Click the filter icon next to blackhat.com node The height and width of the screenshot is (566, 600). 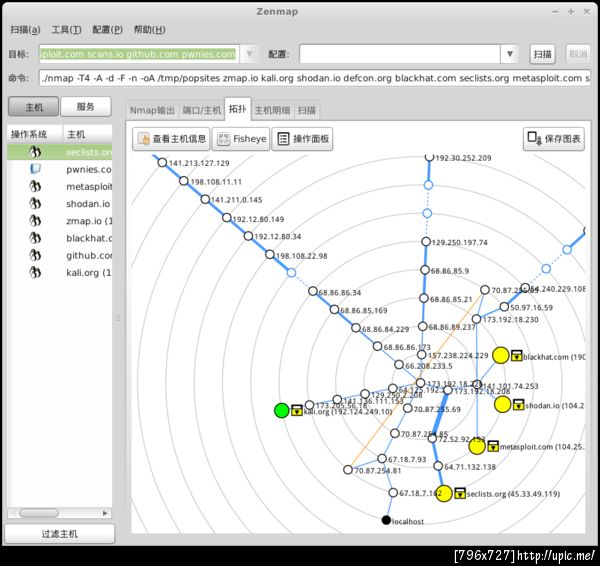point(517,356)
